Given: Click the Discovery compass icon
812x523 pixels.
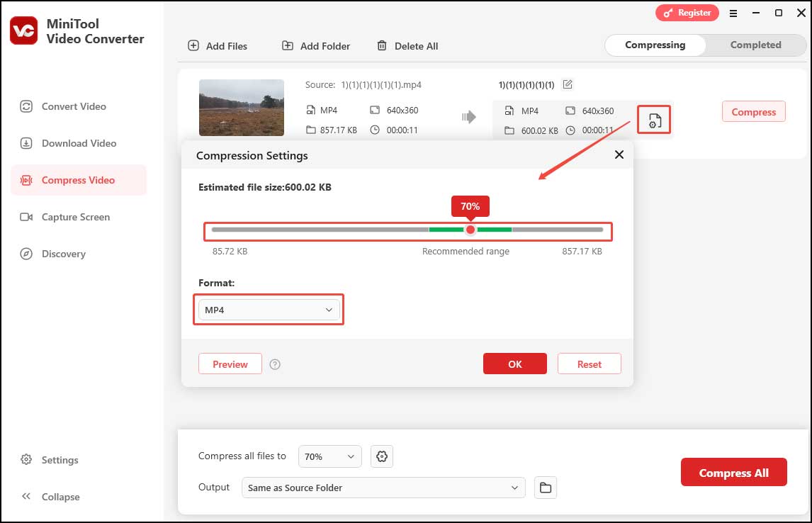Looking at the screenshot, I should point(26,254).
